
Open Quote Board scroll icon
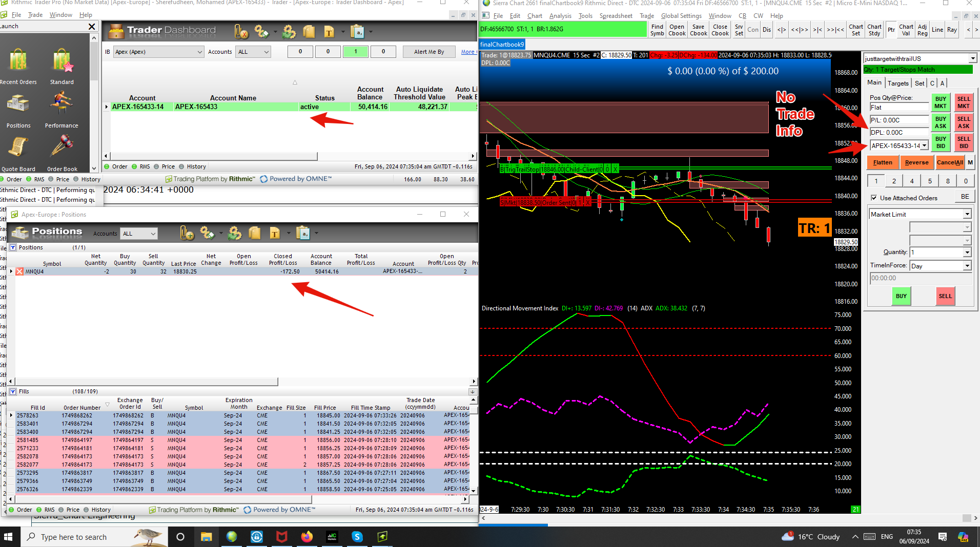(18, 148)
